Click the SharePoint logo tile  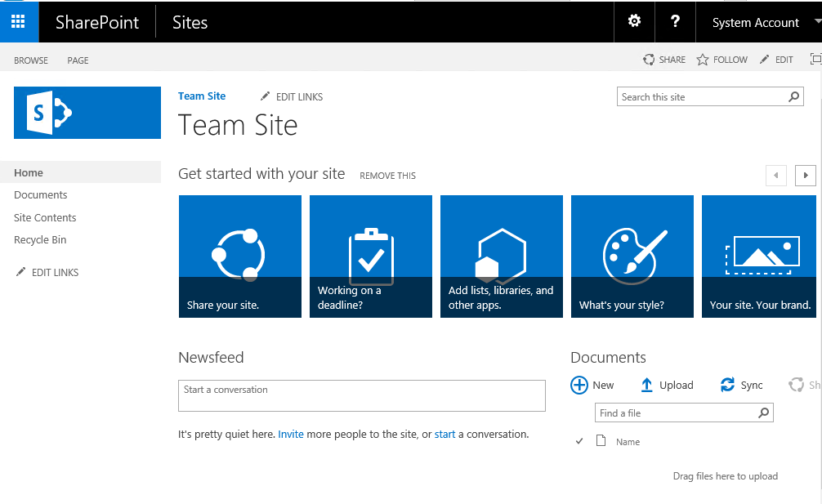(x=87, y=113)
